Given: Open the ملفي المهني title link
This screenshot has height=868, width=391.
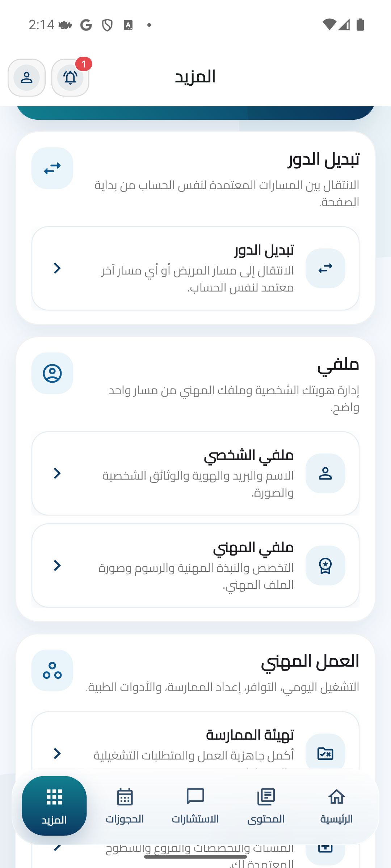Looking at the screenshot, I should (253, 548).
